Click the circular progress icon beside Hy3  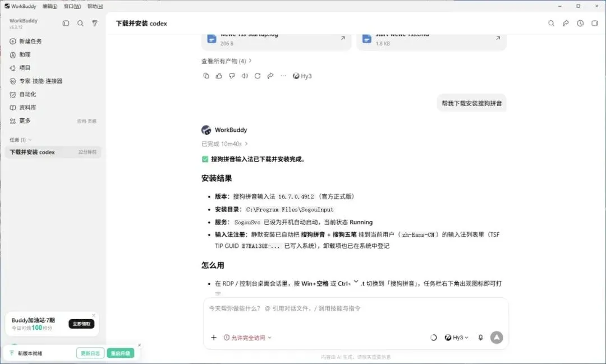[434, 337]
